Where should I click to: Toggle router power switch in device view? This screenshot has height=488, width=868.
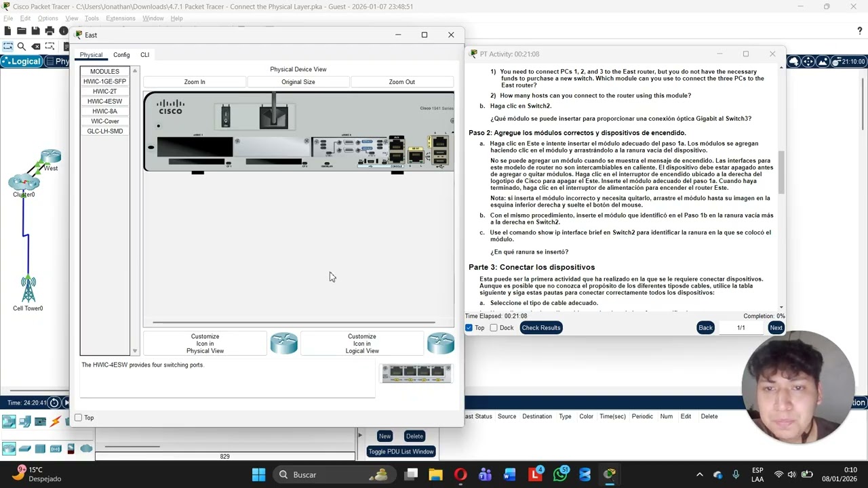pyautogui.click(x=226, y=117)
